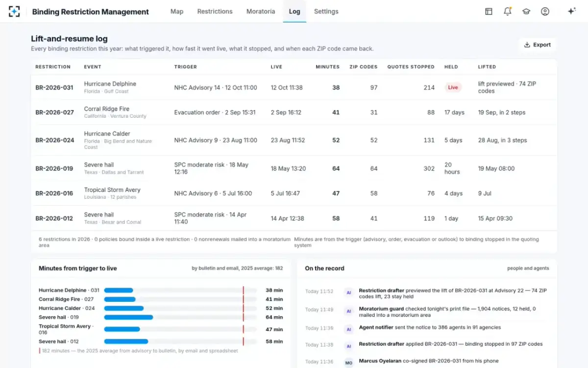Screen dimensions: 588x368
Task: Open restriction BR-2026-031
Action: coord(54,88)
